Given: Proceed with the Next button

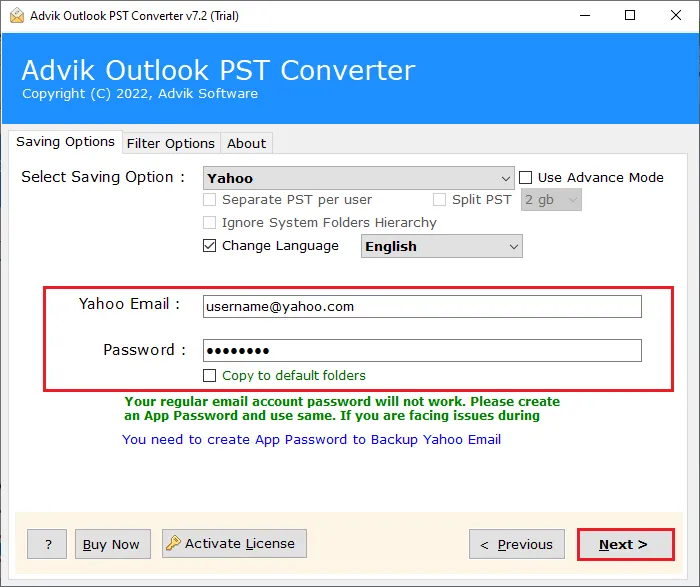Looking at the screenshot, I should pos(625,545).
